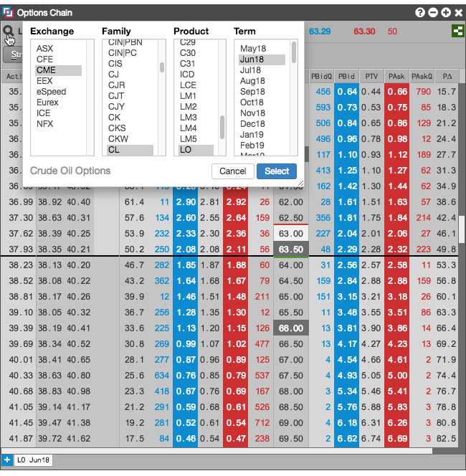Choose ICE from Exchange list

coord(44,113)
